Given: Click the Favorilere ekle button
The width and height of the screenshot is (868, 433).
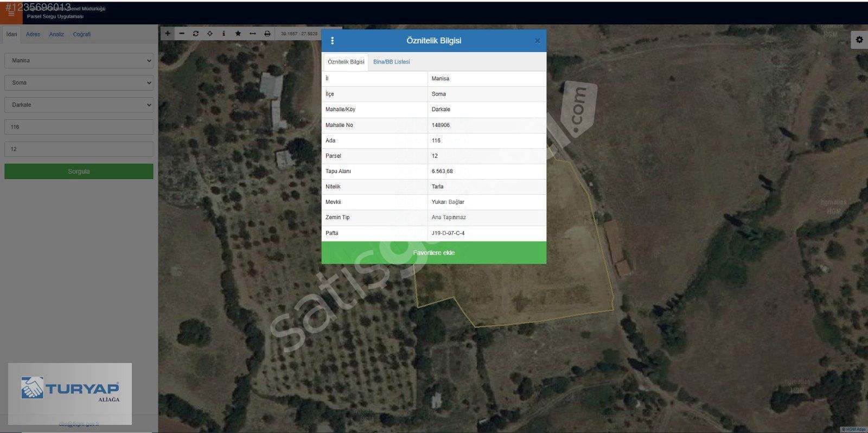Looking at the screenshot, I should pos(433,253).
